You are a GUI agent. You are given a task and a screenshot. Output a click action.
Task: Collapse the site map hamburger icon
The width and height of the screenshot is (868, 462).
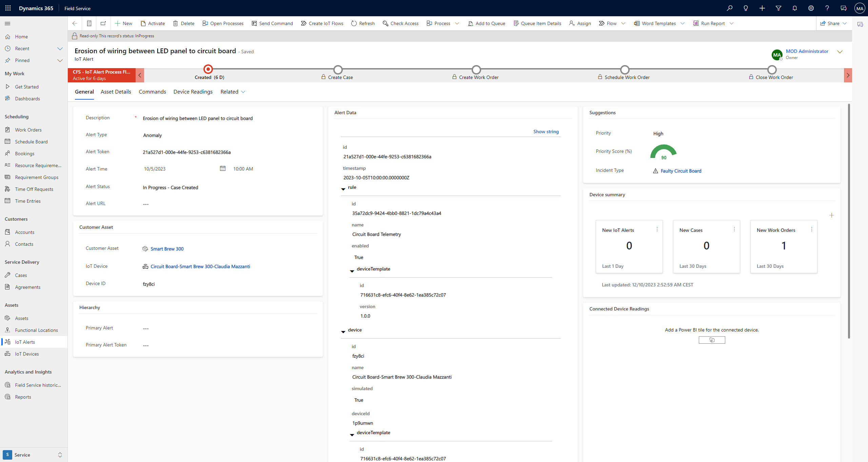click(x=7, y=23)
